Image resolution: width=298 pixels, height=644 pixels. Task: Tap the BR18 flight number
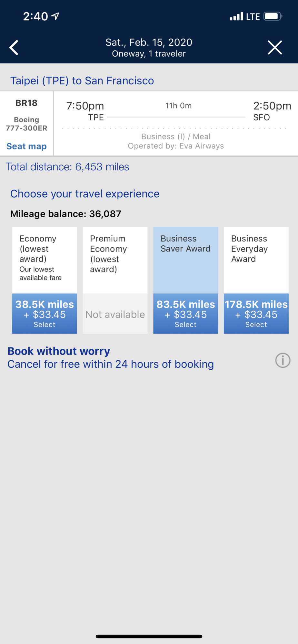pyautogui.click(x=26, y=103)
